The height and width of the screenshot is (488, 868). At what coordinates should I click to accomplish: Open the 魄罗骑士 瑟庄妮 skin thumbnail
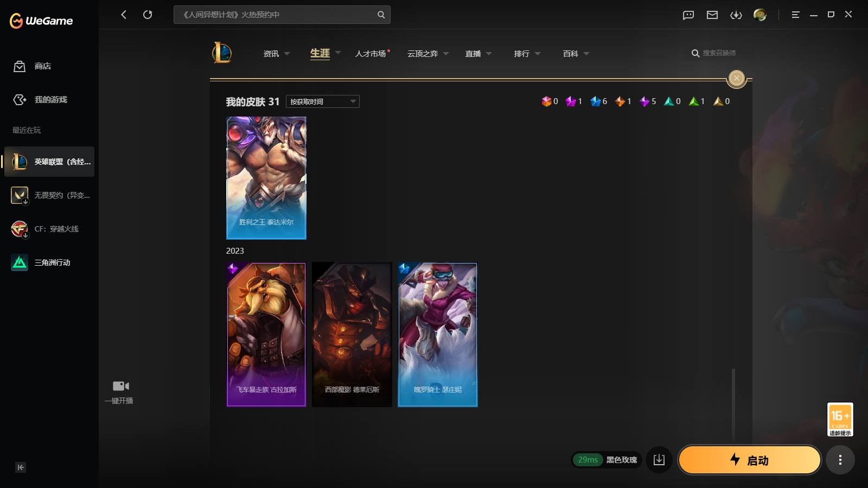(x=438, y=335)
